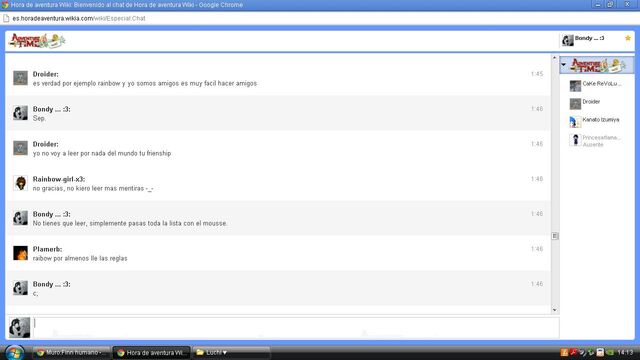
Task: Click the 1:45 timestamp on Droider's message
Action: tap(537, 74)
